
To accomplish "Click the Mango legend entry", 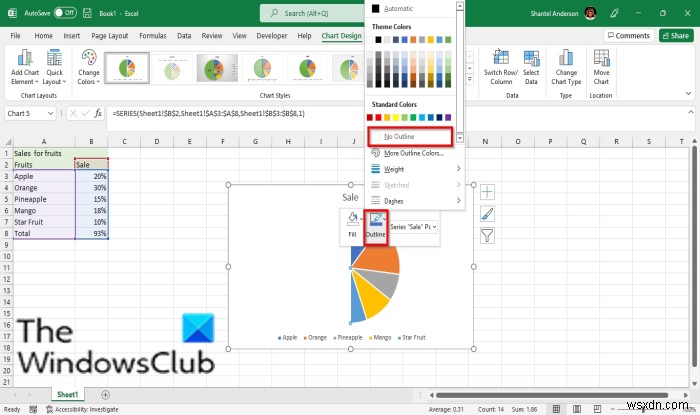I will point(380,337).
